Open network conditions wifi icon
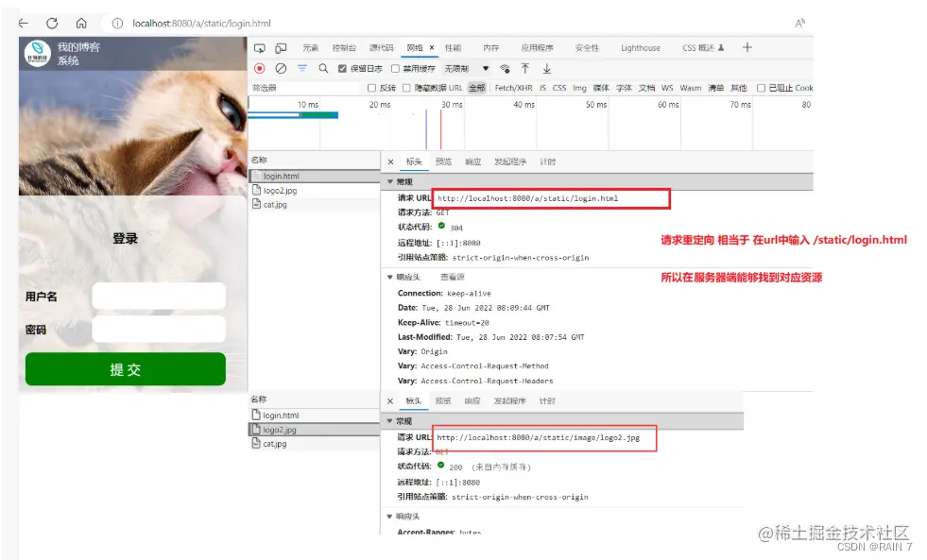Screen dimensions: 927x560 pos(505,69)
